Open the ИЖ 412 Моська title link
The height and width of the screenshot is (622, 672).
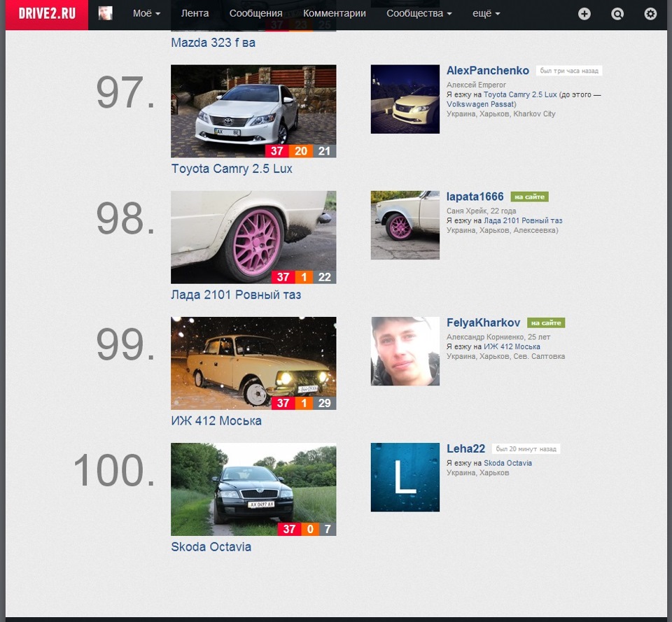point(216,420)
